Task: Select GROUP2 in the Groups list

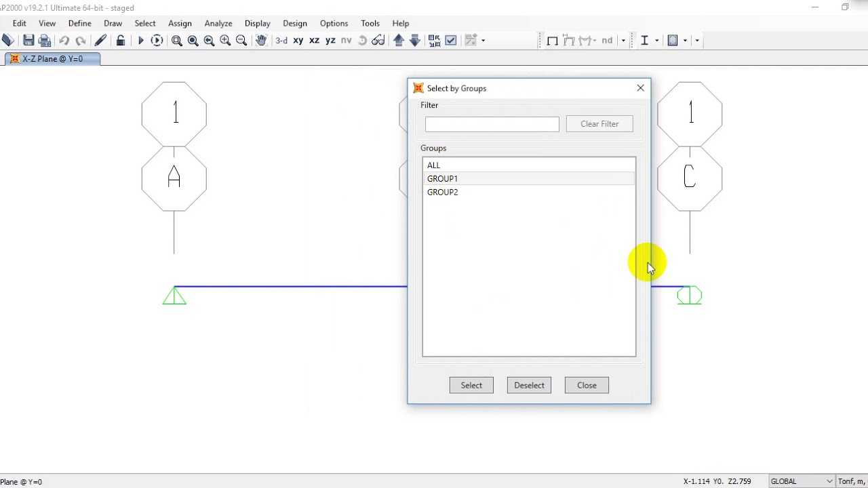Action: pyautogui.click(x=529, y=192)
